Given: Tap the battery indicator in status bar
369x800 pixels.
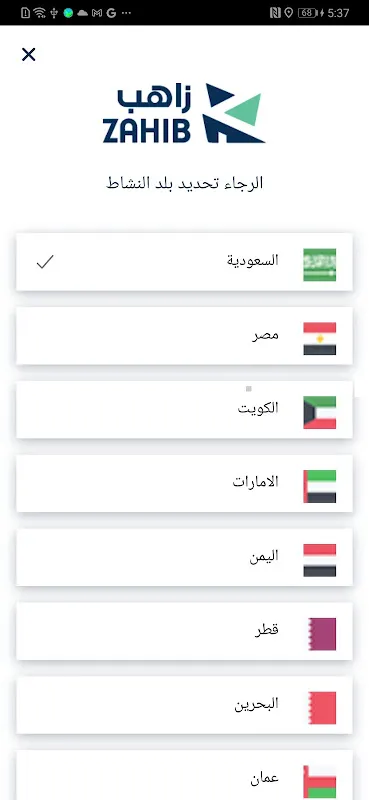Looking at the screenshot, I should 307,13.
